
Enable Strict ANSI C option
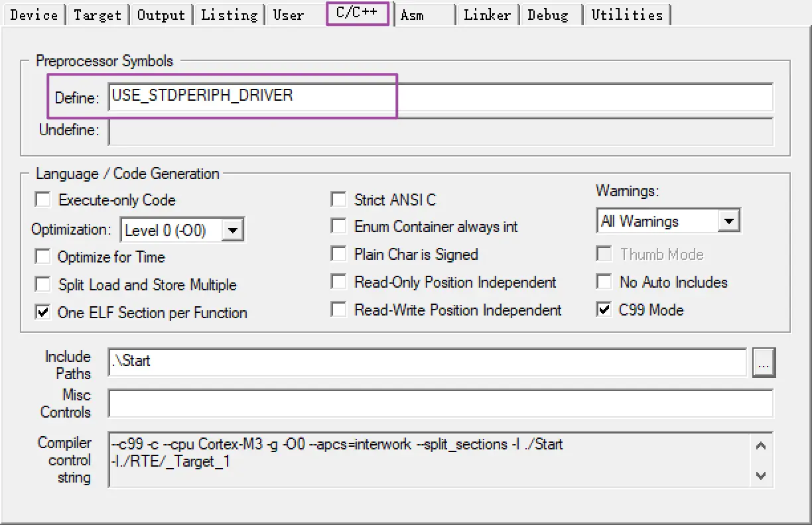[339, 200]
